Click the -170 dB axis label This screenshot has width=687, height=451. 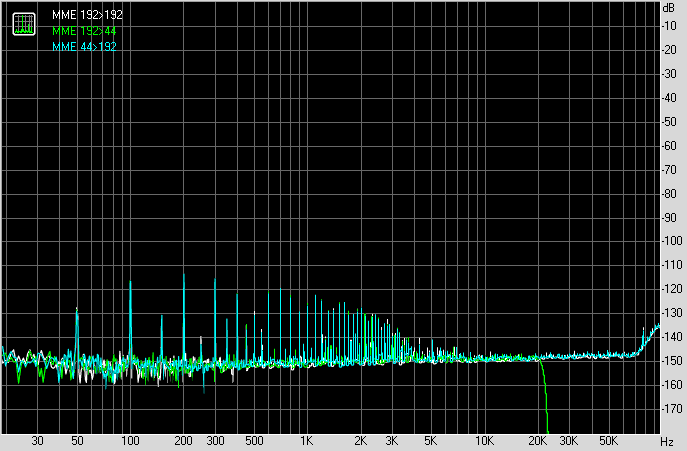[673, 408]
